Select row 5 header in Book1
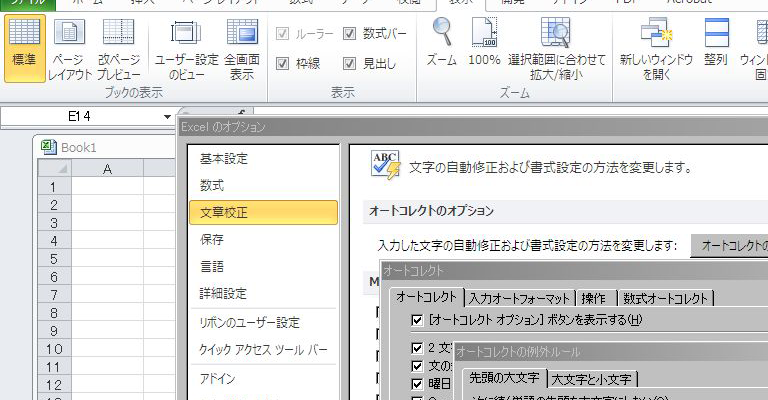Image resolution: width=768 pixels, height=400 pixels. click(x=54, y=259)
